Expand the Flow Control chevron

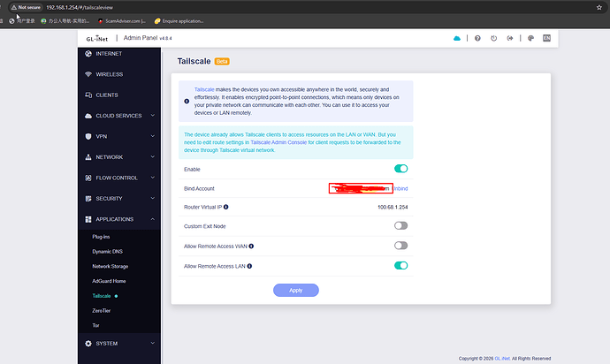(152, 178)
